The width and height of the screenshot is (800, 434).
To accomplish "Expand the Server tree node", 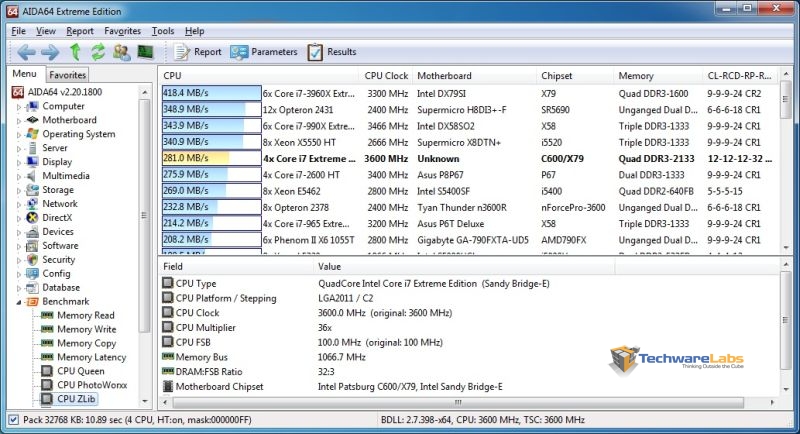I will point(19,148).
